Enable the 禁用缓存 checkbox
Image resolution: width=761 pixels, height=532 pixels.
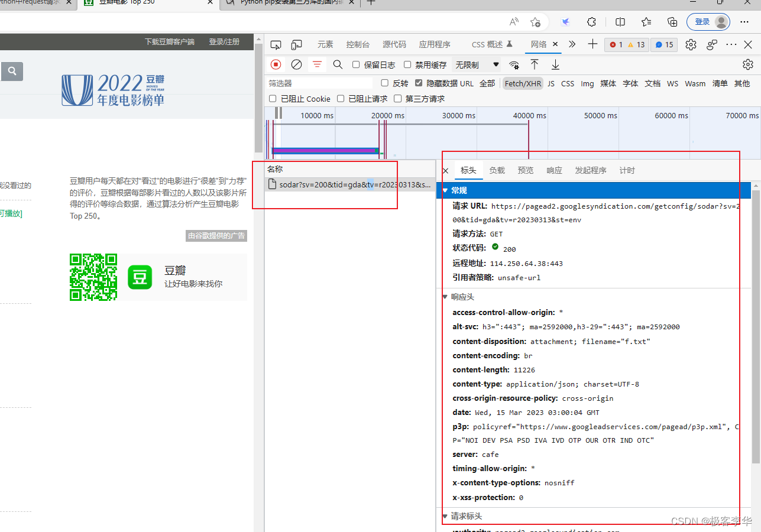[407, 65]
